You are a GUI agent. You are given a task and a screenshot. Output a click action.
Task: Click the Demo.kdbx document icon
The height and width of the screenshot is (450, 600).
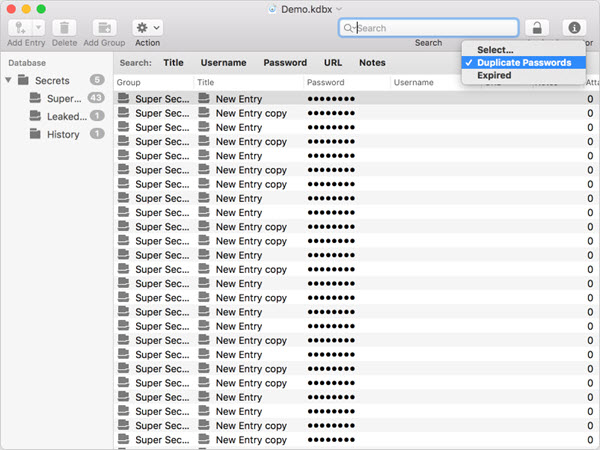click(272, 9)
